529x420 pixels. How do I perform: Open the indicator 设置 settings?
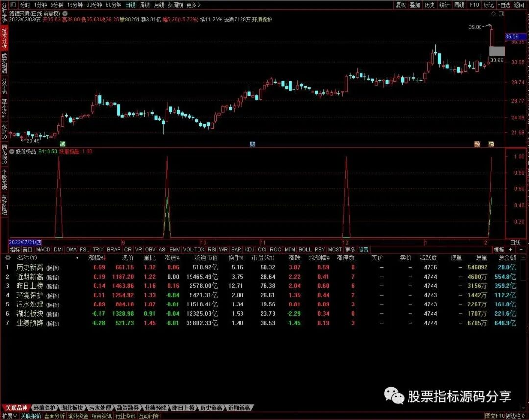point(363,250)
